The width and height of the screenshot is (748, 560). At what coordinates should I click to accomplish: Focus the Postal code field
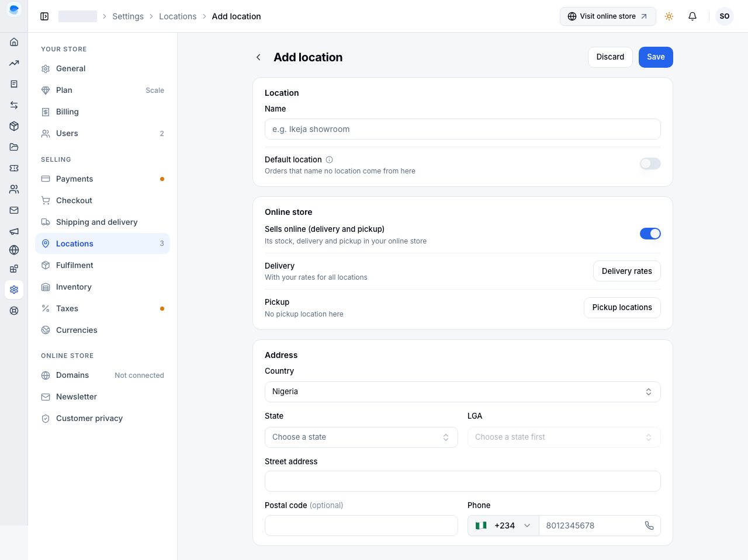point(361,526)
